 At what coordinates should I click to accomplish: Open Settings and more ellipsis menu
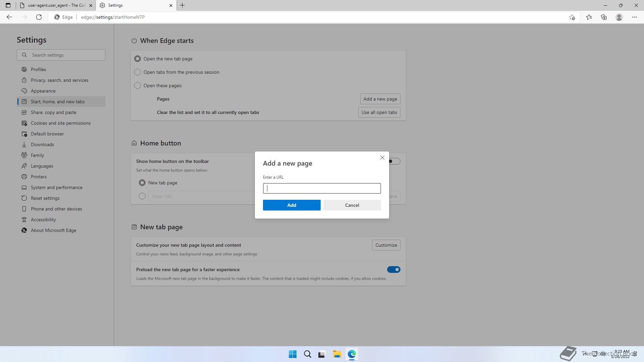pyautogui.click(x=634, y=17)
